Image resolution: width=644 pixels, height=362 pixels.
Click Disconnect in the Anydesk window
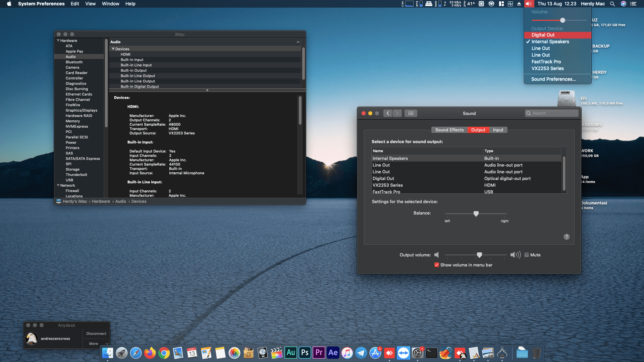(96, 334)
